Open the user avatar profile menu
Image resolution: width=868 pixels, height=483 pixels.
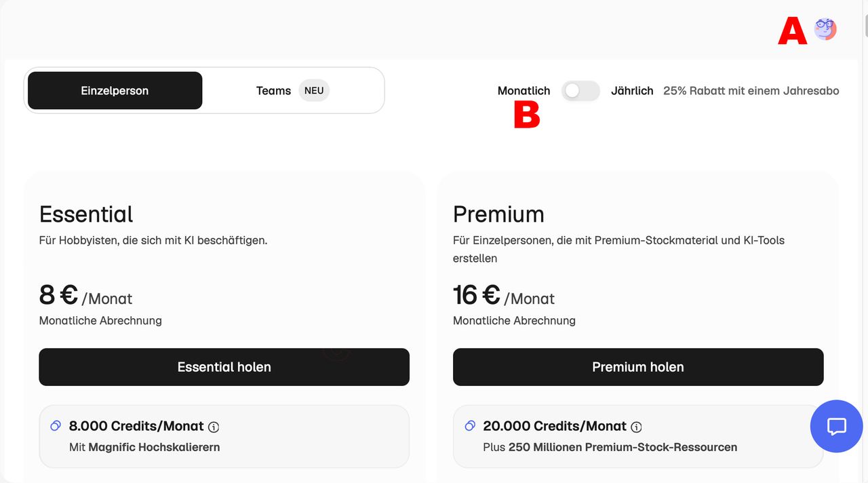(825, 29)
